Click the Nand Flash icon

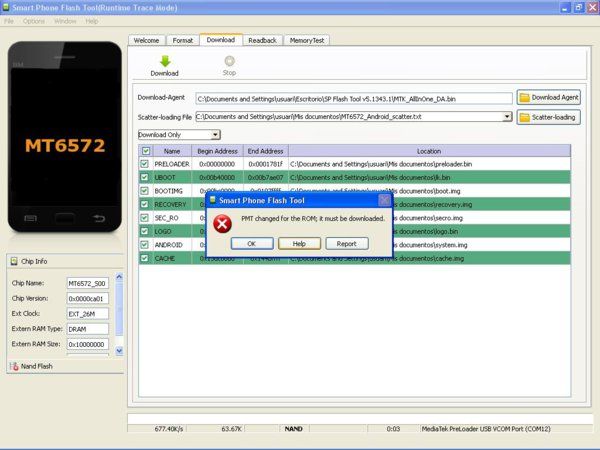point(14,366)
